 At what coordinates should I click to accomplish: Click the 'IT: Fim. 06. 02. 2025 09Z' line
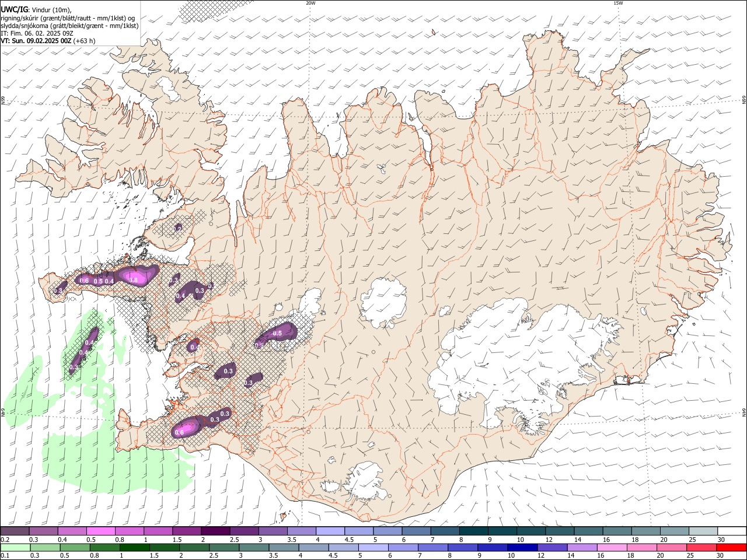coord(37,33)
